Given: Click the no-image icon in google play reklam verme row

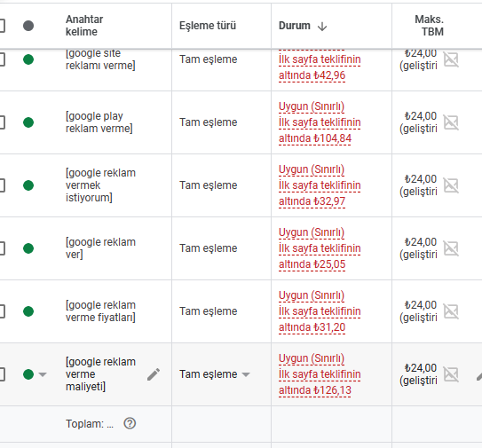Looking at the screenshot, I should (x=451, y=122).
